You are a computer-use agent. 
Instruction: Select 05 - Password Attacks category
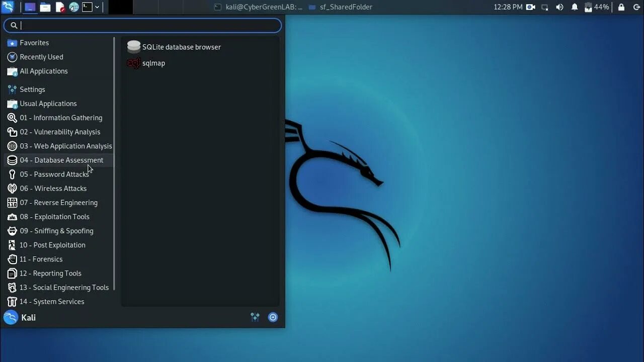click(x=59, y=174)
